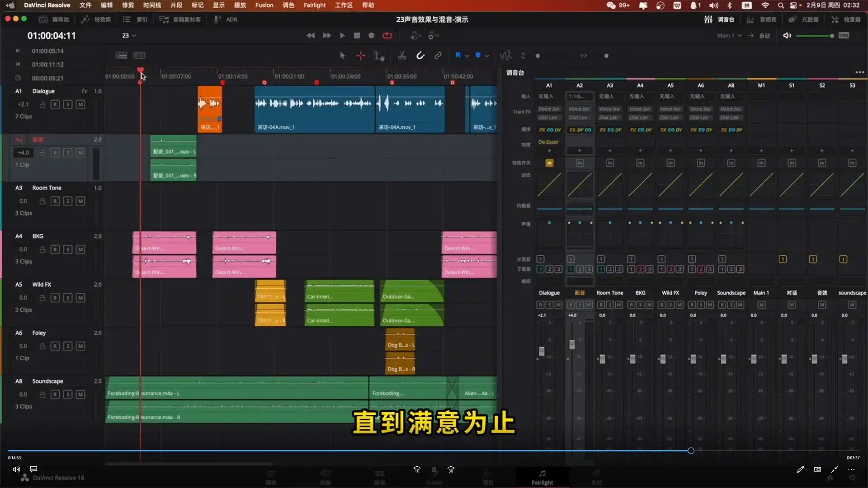Enable loop playback button

pos(387,36)
